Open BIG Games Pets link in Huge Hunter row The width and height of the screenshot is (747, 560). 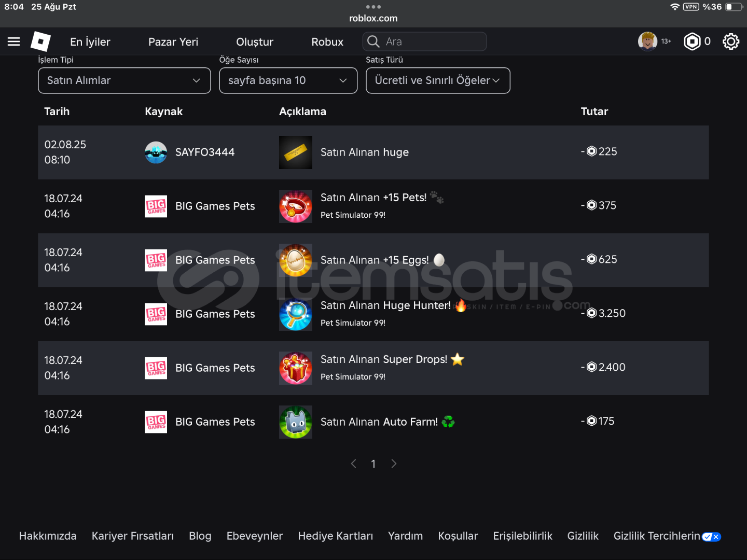point(215,314)
